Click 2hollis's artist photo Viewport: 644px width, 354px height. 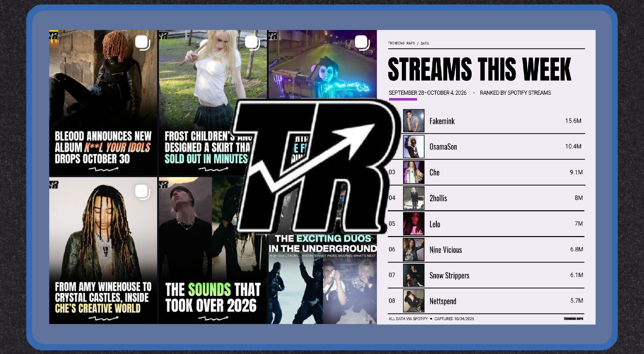click(x=414, y=198)
